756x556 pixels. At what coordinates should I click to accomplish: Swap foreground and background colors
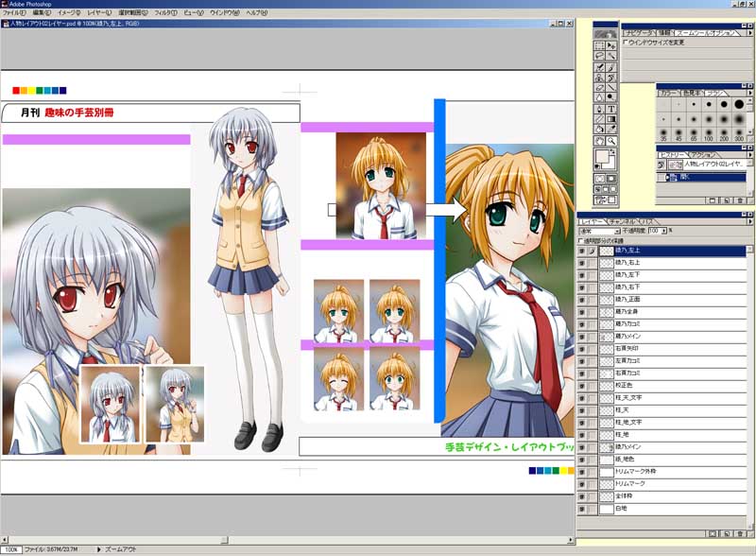coord(612,151)
